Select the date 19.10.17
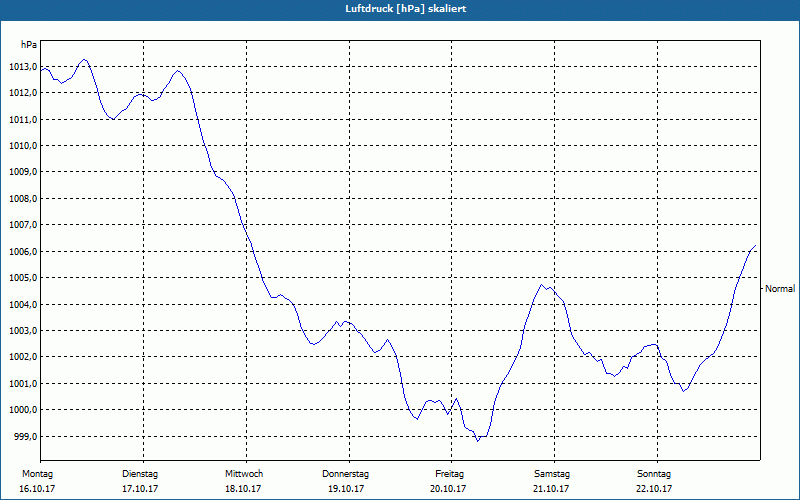Viewport: 800px width, 500px height. (346, 489)
